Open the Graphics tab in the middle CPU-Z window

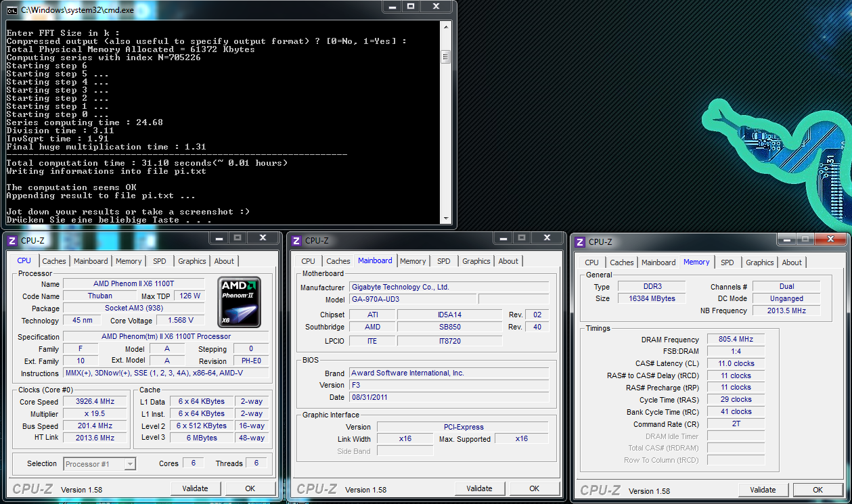pyautogui.click(x=476, y=261)
